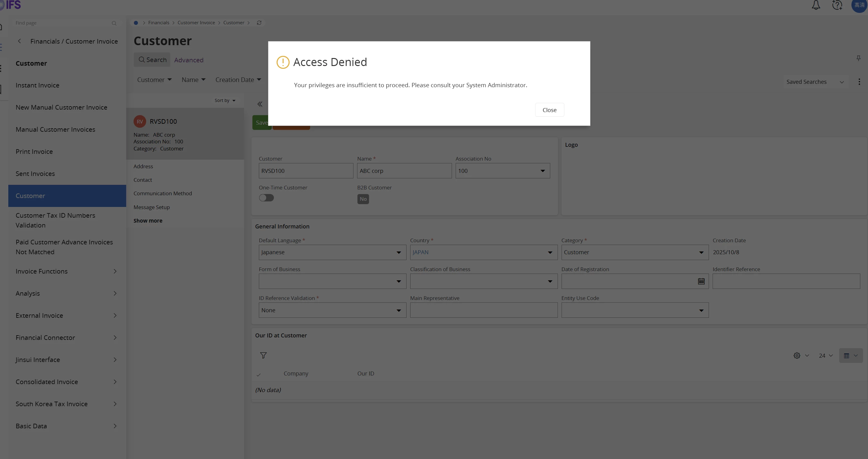Change rows per page 24 dropdown

click(x=826, y=356)
